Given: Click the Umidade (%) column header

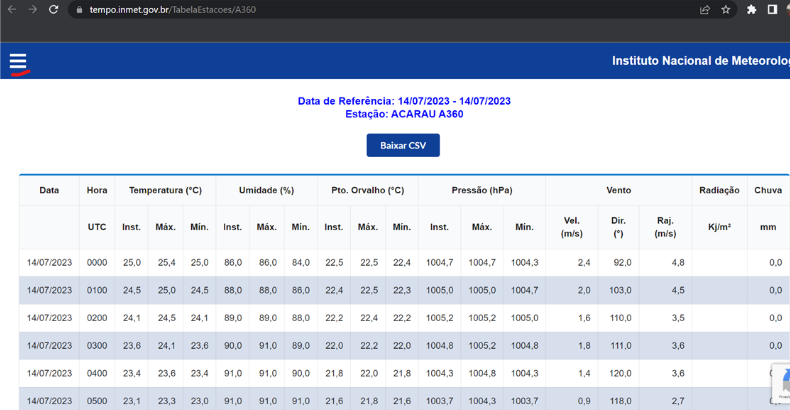Looking at the screenshot, I should tap(266, 190).
